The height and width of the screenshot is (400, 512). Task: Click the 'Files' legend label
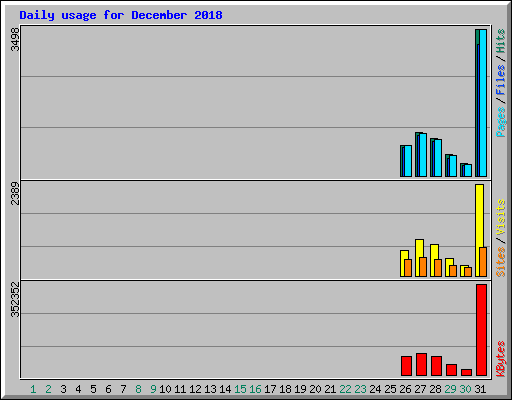coord(500,80)
